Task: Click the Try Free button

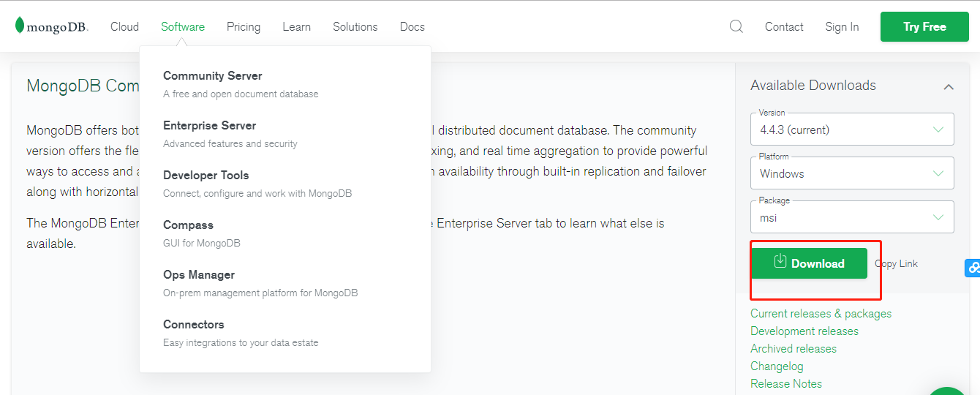Action: pyautogui.click(x=924, y=26)
